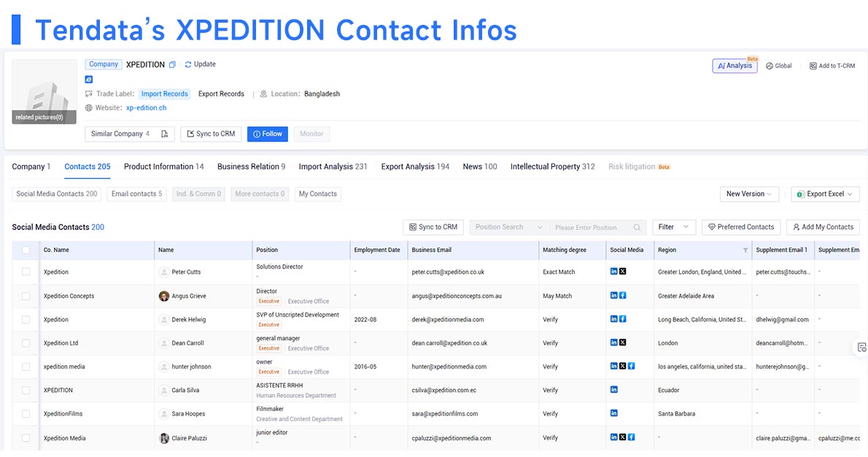Click the blue Follow button
The height and width of the screenshot is (457, 868).
click(268, 134)
